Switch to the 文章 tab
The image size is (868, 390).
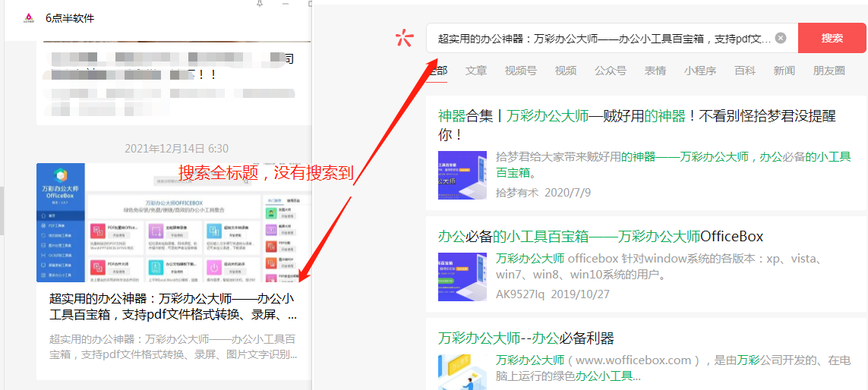coord(476,71)
